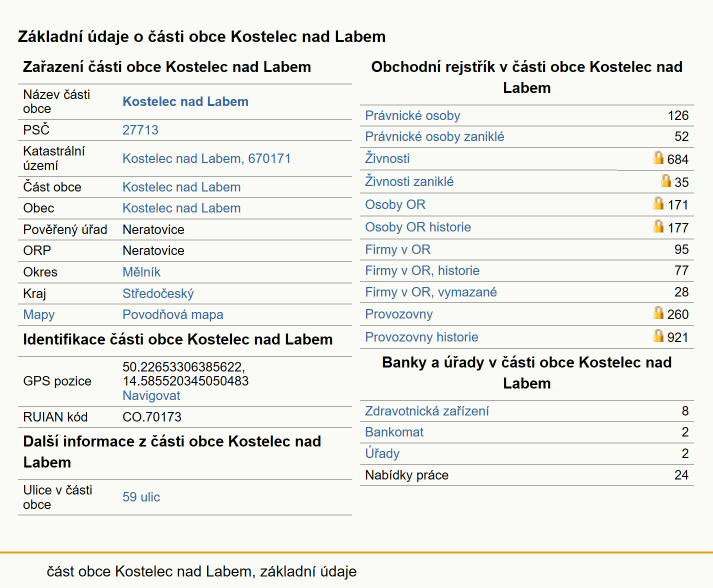The height and width of the screenshot is (588, 713).
Task: Click the lock icon next to Živnosti zaniklé
Action: pyautogui.click(x=665, y=180)
